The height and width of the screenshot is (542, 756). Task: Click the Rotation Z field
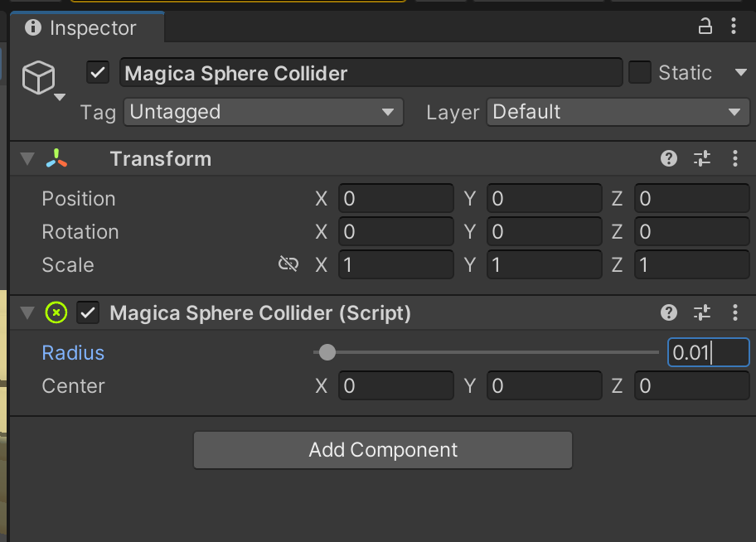[x=692, y=231]
